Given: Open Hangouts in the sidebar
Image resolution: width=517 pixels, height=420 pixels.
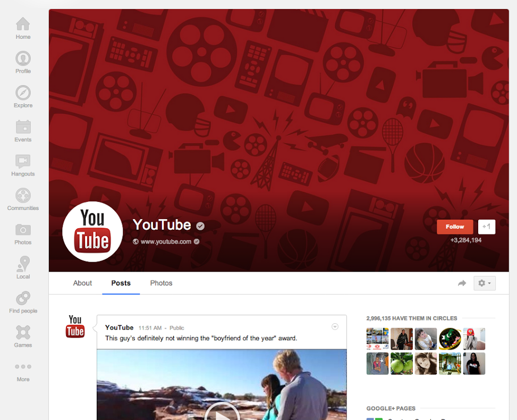Looking at the screenshot, I should click(23, 165).
